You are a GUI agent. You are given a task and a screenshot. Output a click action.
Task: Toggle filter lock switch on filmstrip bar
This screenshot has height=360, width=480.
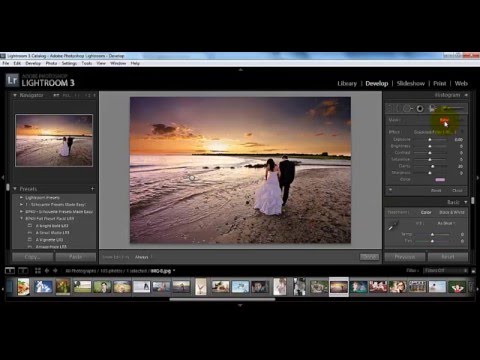473,271
